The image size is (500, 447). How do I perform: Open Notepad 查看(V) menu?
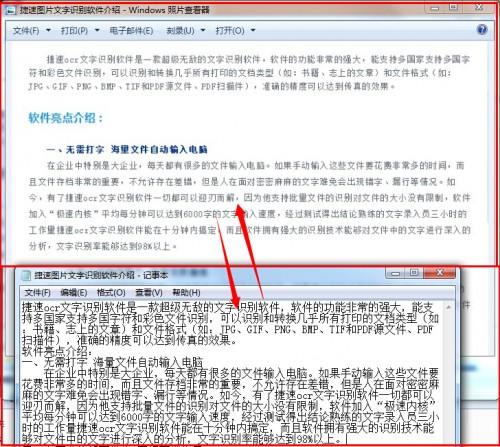pyautogui.click(x=149, y=293)
